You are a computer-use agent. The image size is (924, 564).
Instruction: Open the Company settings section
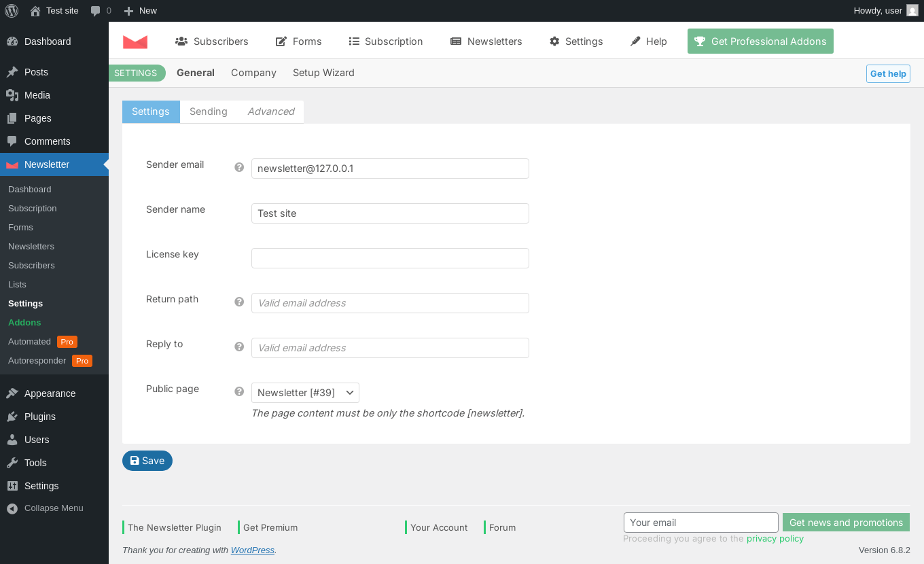253,73
